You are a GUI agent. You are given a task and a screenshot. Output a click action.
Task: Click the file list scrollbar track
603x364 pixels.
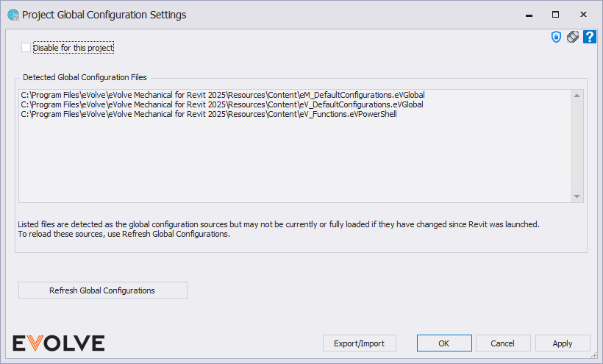[577, 146]
